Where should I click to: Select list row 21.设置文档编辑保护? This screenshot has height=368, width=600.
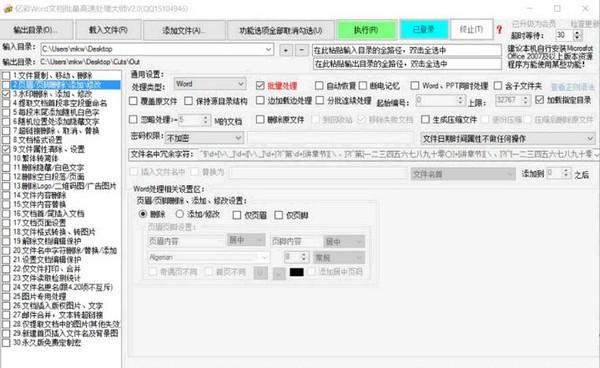pyautogui.click(x=61, y=259)
